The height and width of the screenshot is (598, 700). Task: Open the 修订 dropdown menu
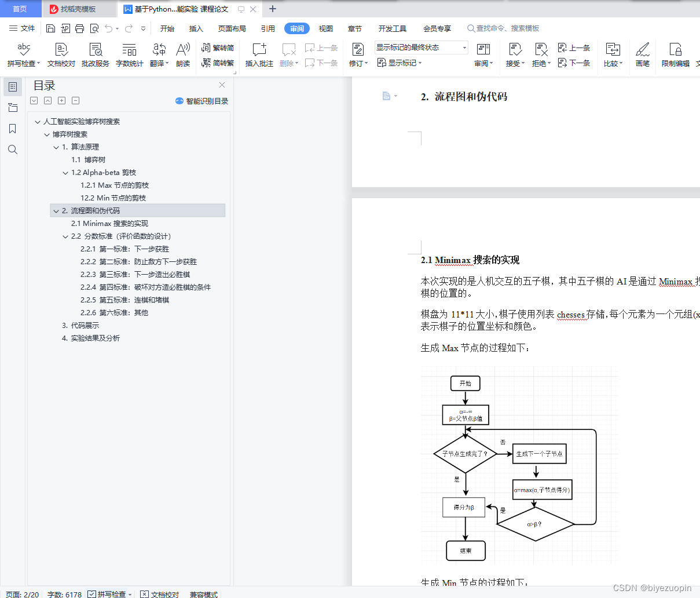point(358,63)
